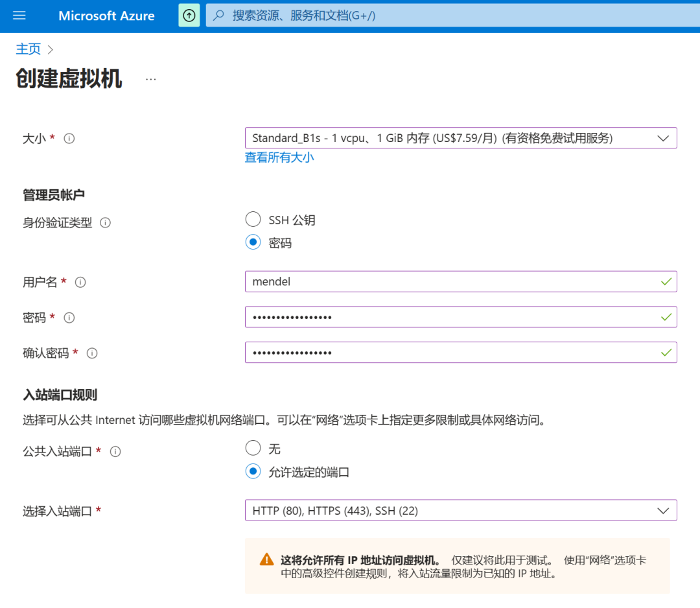The image size is (700, 608).
Task: Show info tooltip for 密码 field
Action: [69, 318]
